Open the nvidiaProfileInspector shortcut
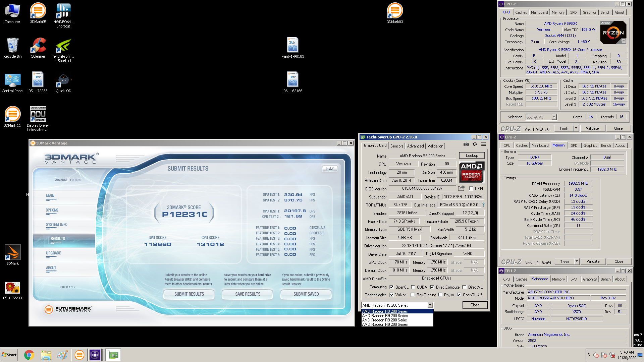 (x=63, y=50)
